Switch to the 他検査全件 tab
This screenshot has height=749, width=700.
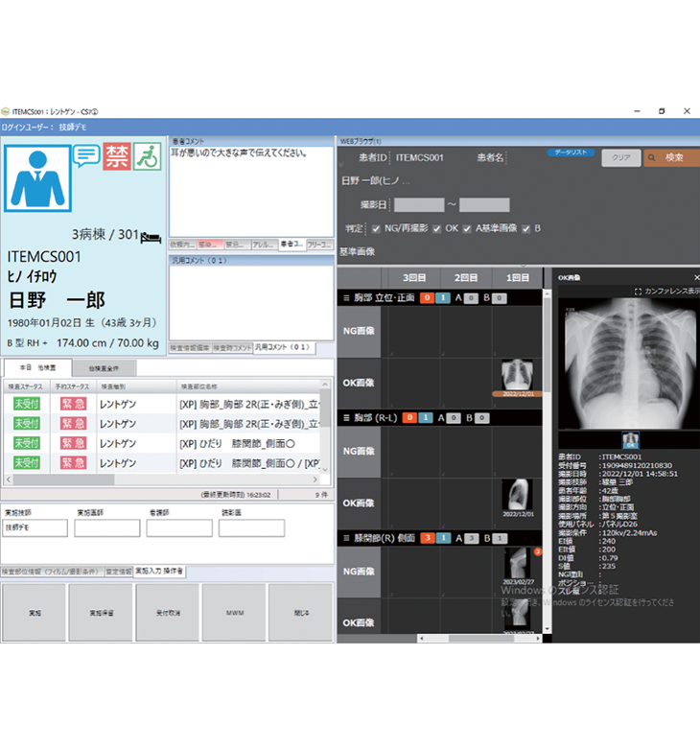tap(103, 367)
